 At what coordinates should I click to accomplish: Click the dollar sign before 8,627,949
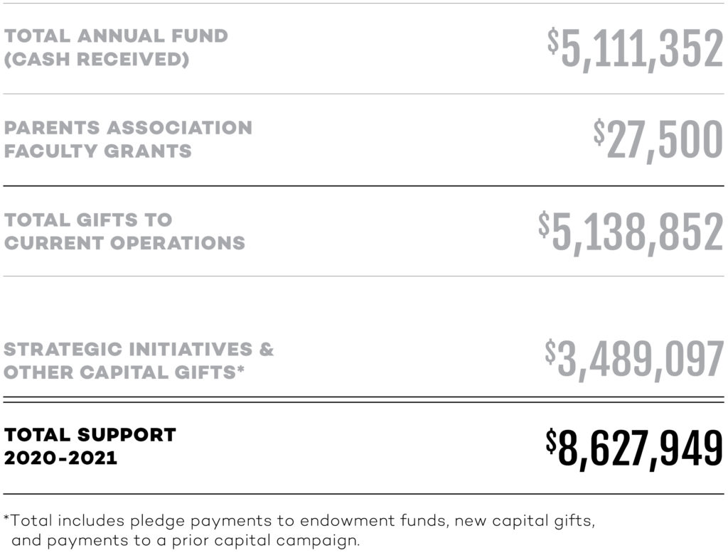[551, 441]
